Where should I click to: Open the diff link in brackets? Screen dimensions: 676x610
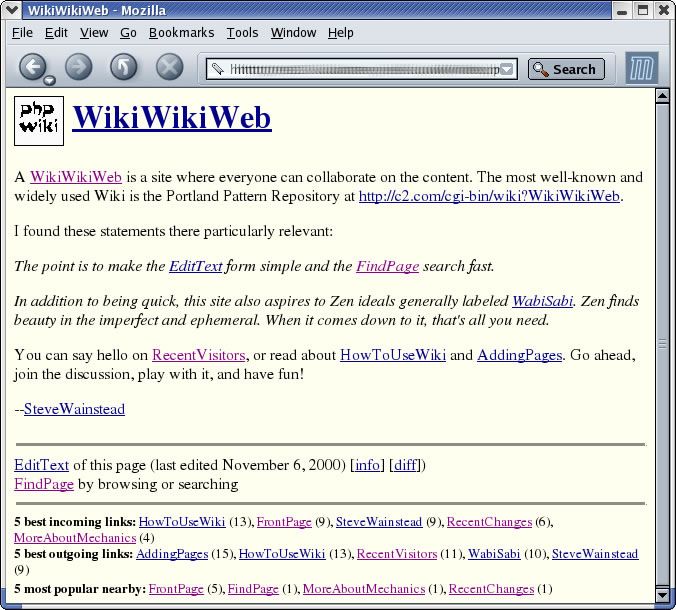[405, 465]
